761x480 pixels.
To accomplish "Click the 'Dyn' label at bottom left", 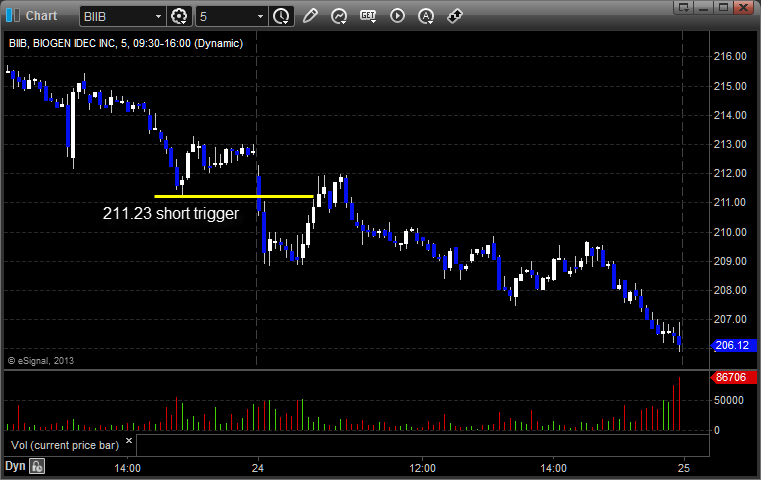I will coord(15,466).
